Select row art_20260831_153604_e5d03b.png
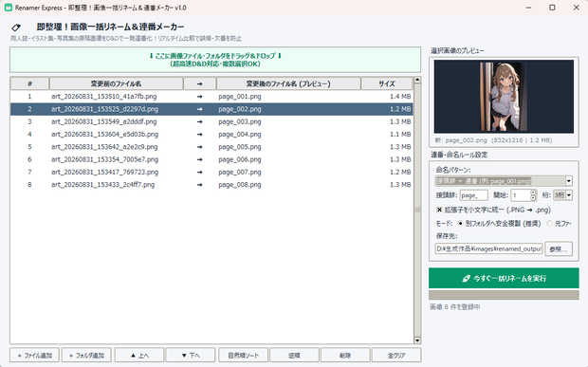The width and height of the screenshot is (588, 367). pos(211,135)
